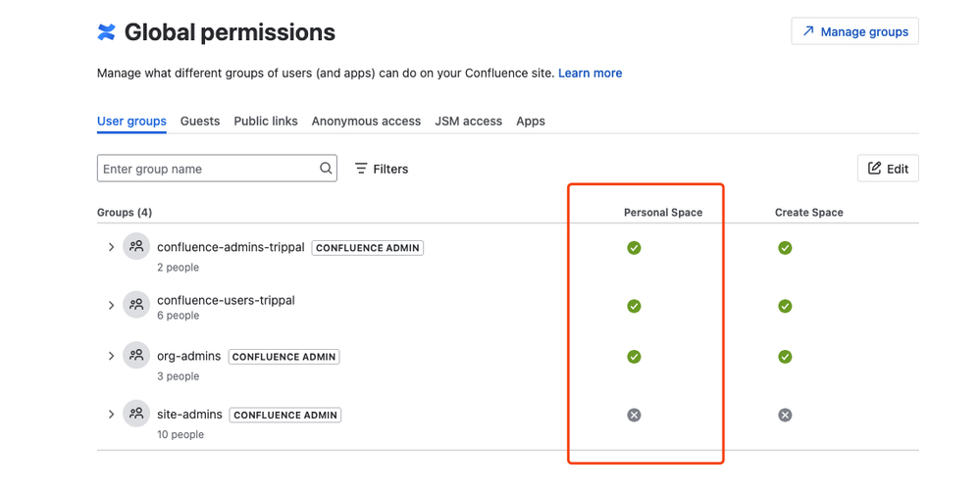The width and height of the screenshot is (980, 494).
Task: Click Create Space cross icon for site-admins
Action: pyautogui.click(x=785, y=415)
